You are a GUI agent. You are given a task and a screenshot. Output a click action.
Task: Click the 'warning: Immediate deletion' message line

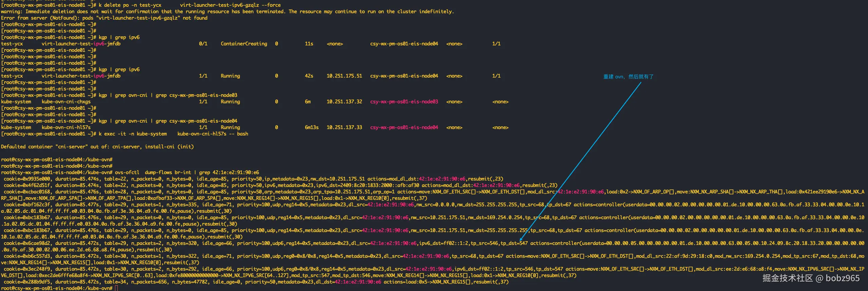(227, 12)
